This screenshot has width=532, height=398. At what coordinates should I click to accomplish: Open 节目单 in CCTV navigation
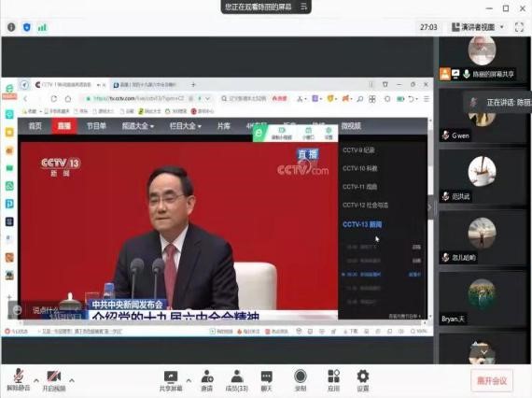click(x=96, y=126)
